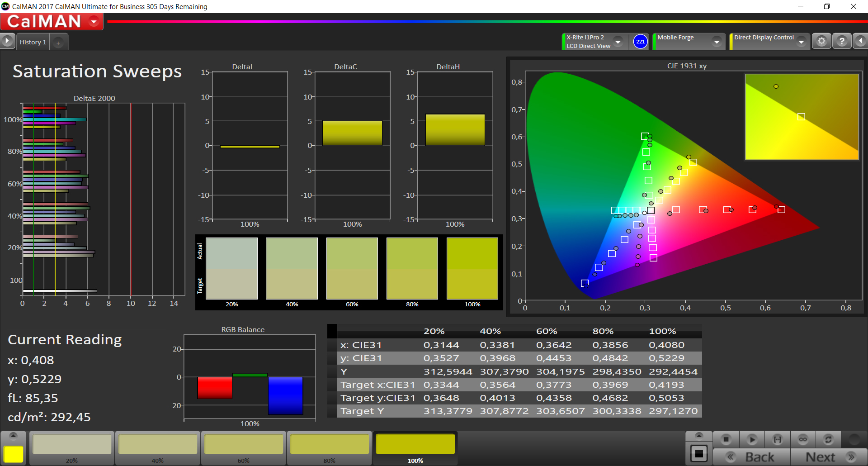Open the help question mark

[842, 42]
